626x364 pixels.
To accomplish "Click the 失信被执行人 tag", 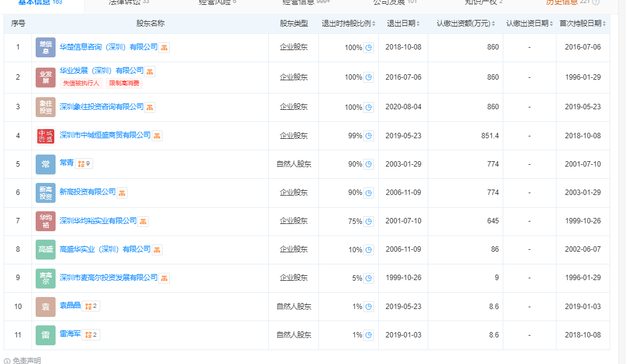I will pos(81,83).
